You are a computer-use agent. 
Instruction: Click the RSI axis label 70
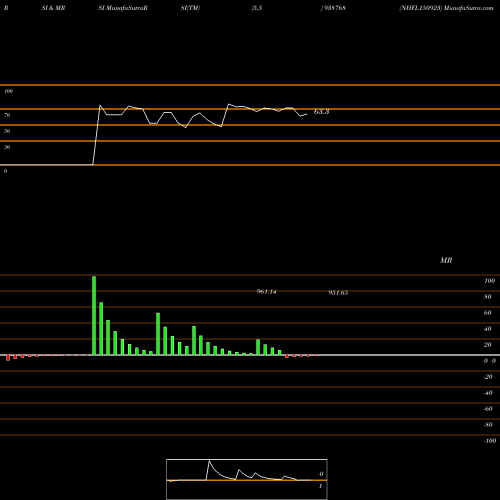7,115
